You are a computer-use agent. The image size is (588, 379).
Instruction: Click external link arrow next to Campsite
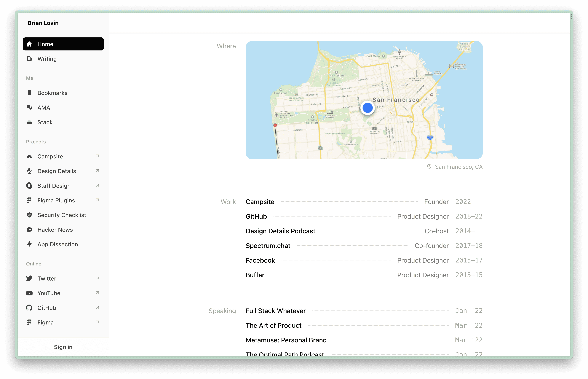[x=97, y=156]
